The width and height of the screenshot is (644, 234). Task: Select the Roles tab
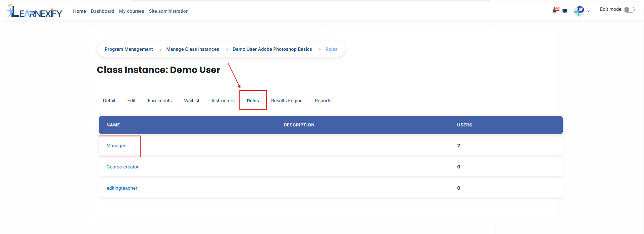pyautogui.click(x=253, y=101)
